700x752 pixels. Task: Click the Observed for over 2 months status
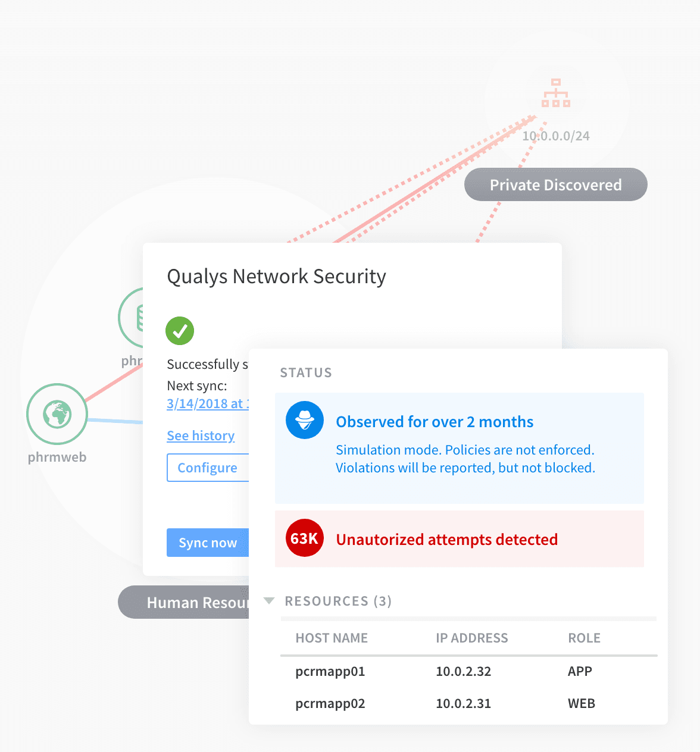tap(435, 422)
